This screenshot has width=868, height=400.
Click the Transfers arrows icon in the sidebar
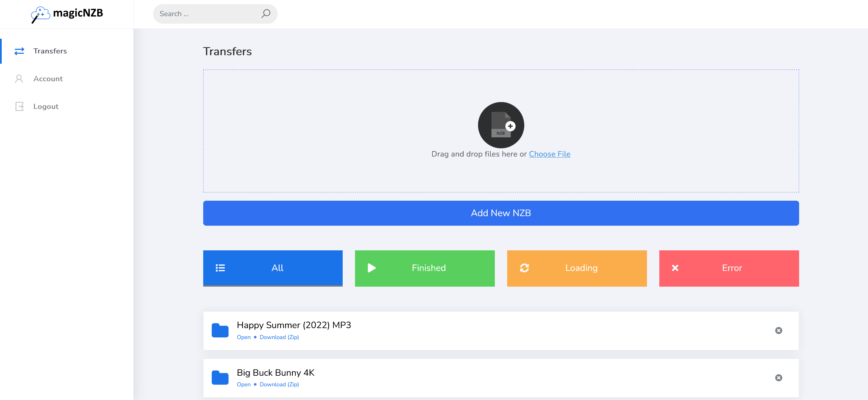click(19, 51)
